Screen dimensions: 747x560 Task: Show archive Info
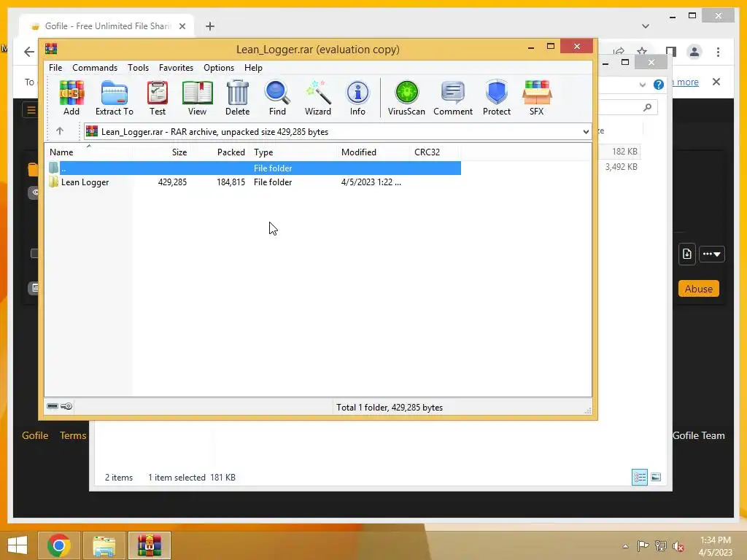(357, 98)
